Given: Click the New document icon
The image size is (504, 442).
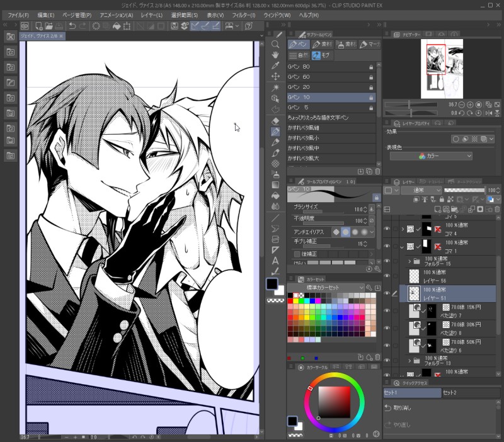Looking at the screenshot, I should (38, 26).
